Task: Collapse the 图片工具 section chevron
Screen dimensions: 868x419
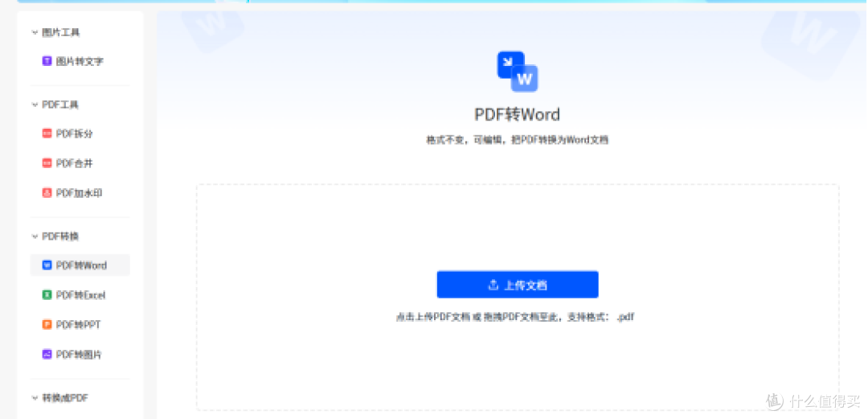Action: [35, 33]
